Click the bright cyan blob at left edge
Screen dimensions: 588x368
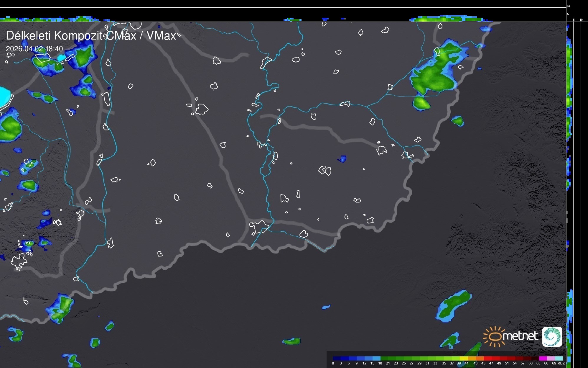tap(4, 97)
